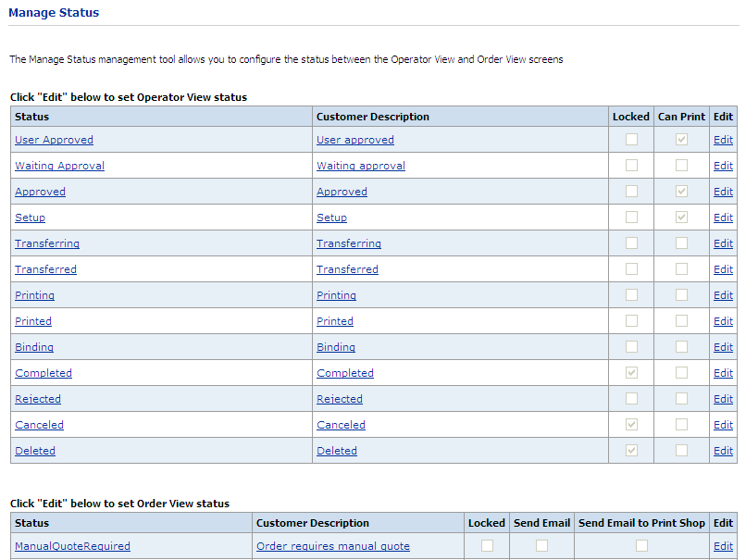746x560 pixels.
Task: Click Edit for the Deleted row
Action: pyautogui.click(x=723, y=451)
